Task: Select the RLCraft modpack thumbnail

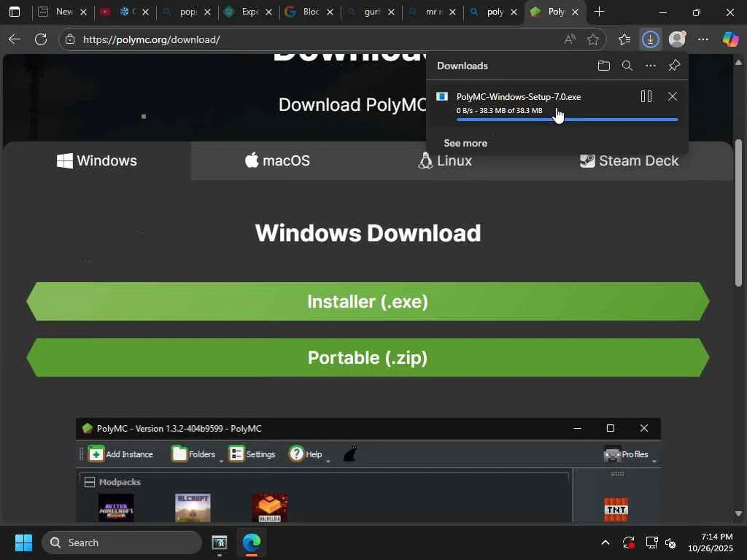Action: (193, 507)
